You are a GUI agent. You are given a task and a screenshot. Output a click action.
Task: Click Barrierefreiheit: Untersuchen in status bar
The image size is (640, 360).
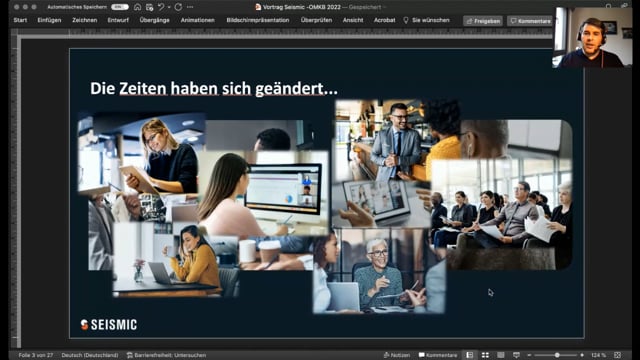(166, 355)
